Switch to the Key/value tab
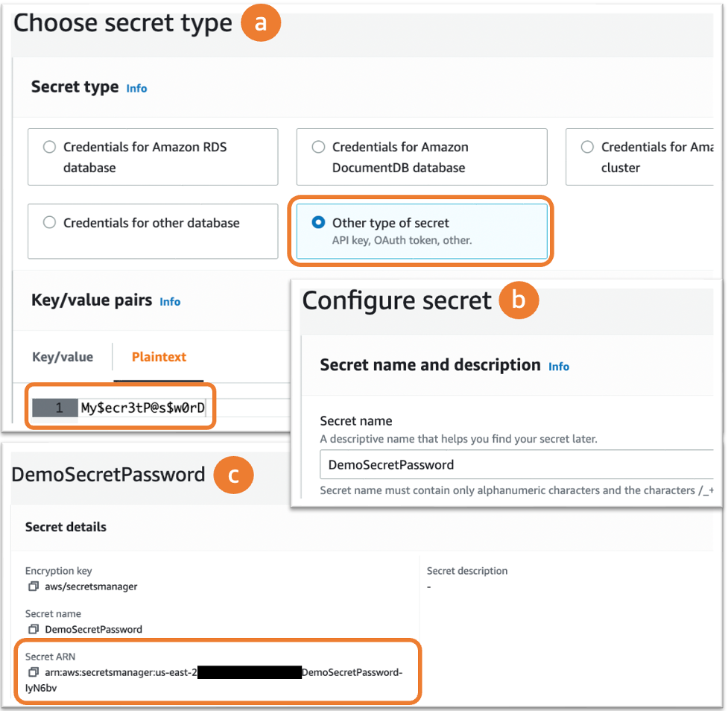This screenshot has height=711, width=728. (x=63, y=356)
